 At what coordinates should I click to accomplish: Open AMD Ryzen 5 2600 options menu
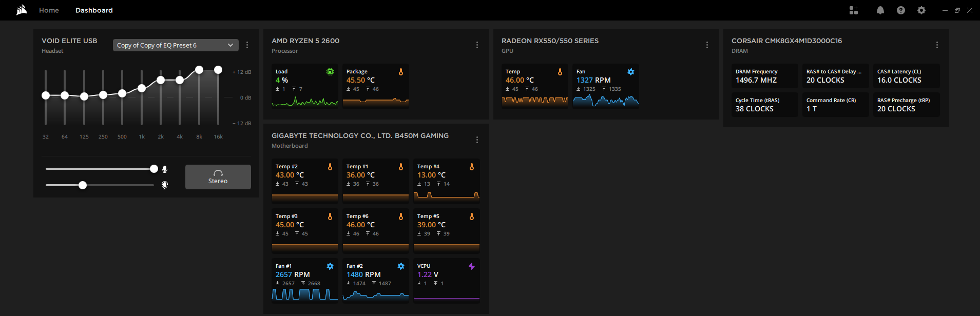[477, 45]
